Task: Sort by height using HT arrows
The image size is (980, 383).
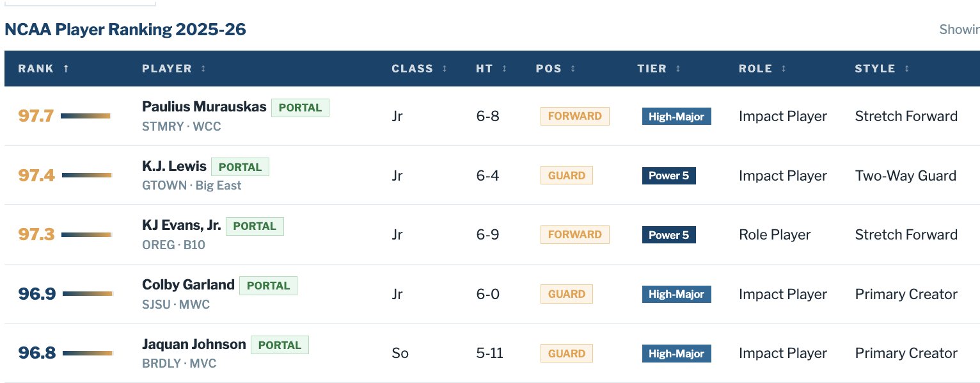Action: click(x=505, y=69)
